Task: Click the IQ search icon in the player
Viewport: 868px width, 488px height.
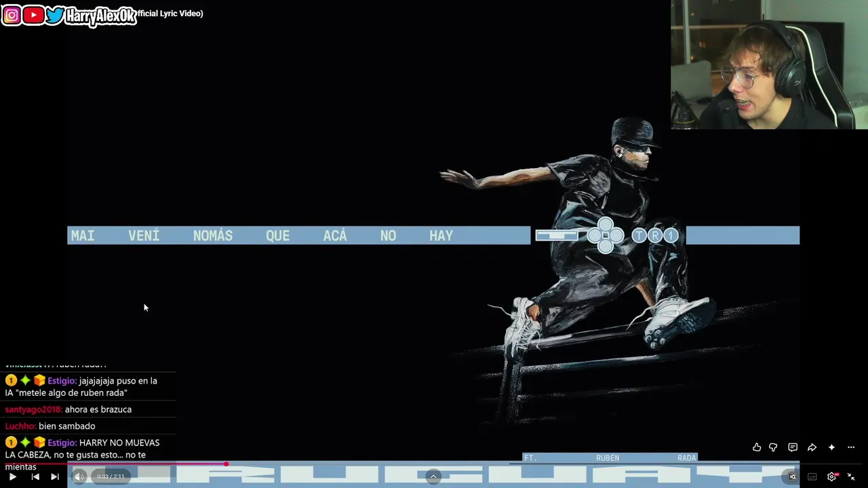Action: coord(792,476)
